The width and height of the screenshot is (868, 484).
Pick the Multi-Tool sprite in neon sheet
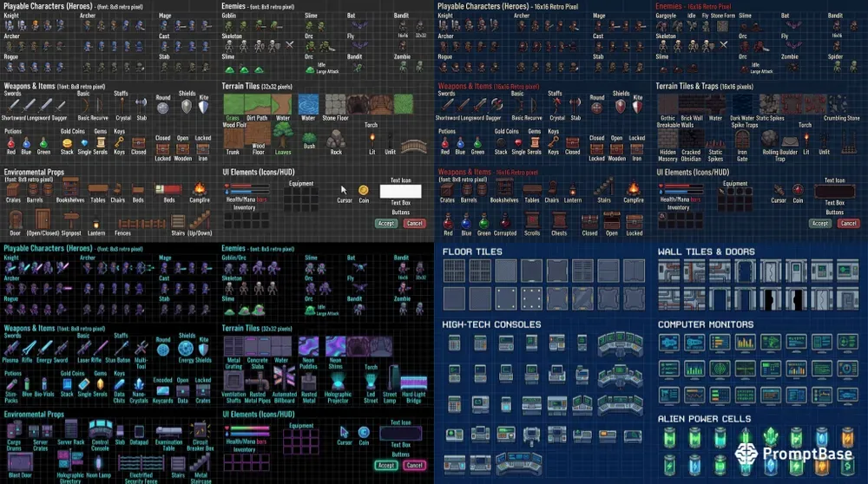click(141, 348)
